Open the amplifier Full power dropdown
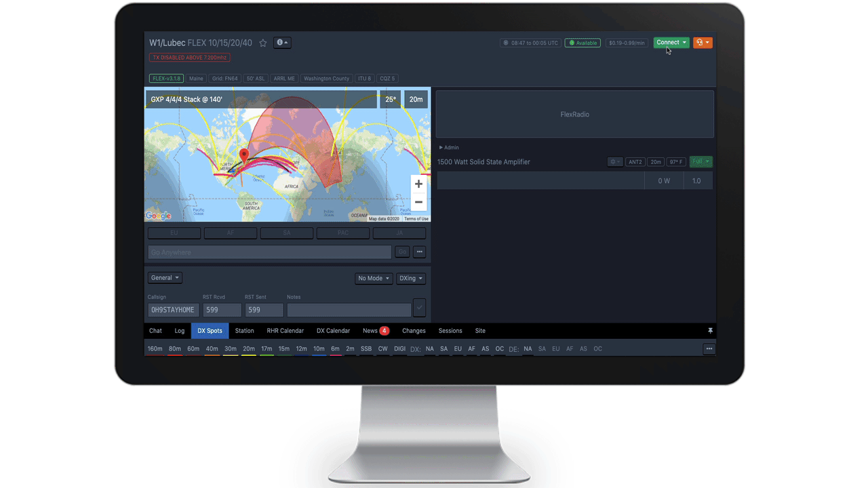 tap(701, 162)
